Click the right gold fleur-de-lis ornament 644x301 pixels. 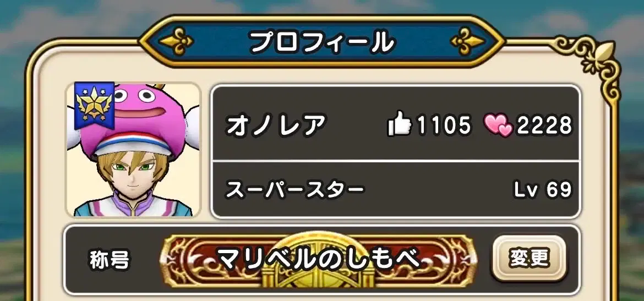point(468,41)
